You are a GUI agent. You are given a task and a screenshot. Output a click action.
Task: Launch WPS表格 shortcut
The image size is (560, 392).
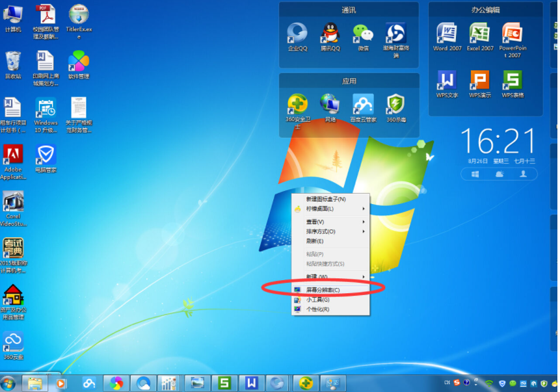coord(513,84)
